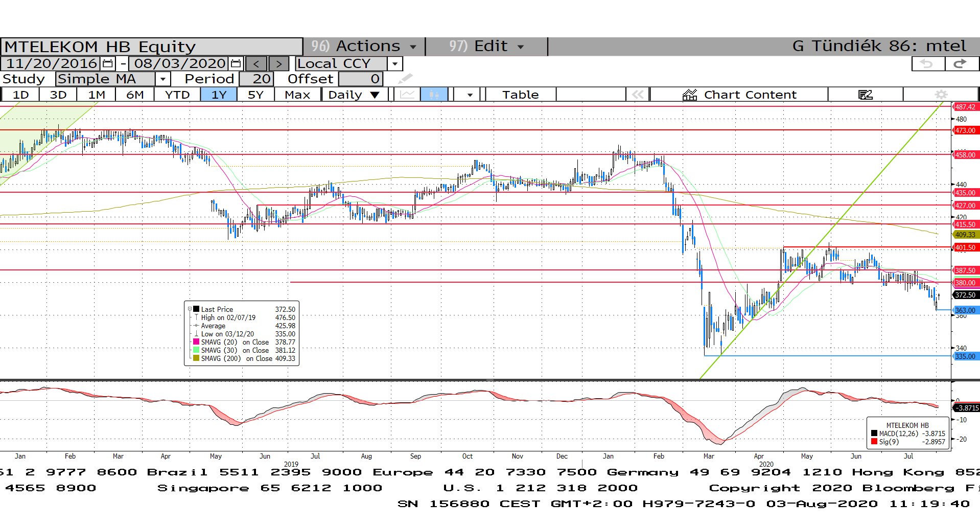The height and width of the screenshot is (524, 980).
Task: Shift the date range forward
Action: [x=278, y=63]
